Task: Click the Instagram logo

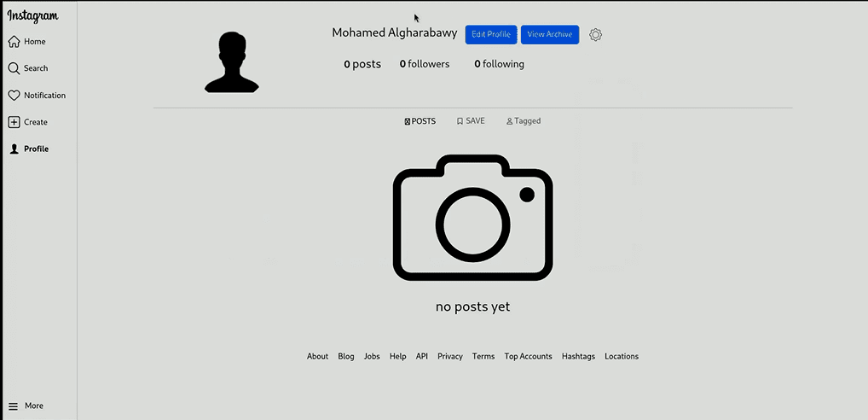Action: (x=32, y=16)
